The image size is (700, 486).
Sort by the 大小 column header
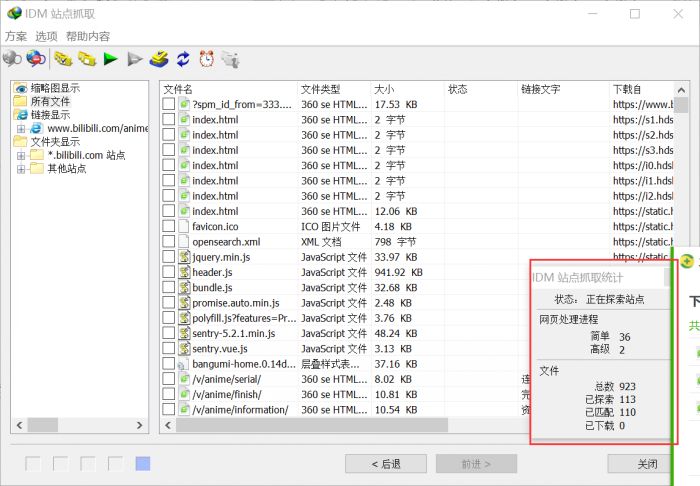408,89
